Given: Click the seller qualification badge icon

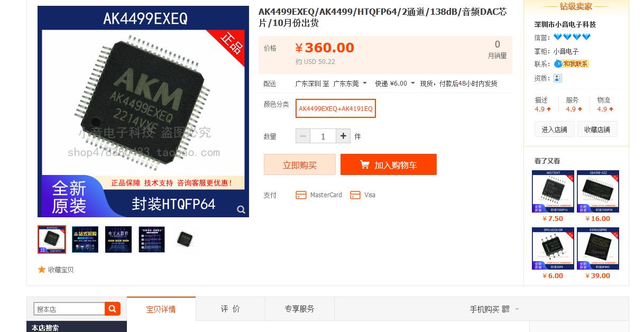Looking at the screenshot, I should click(557, 78).
